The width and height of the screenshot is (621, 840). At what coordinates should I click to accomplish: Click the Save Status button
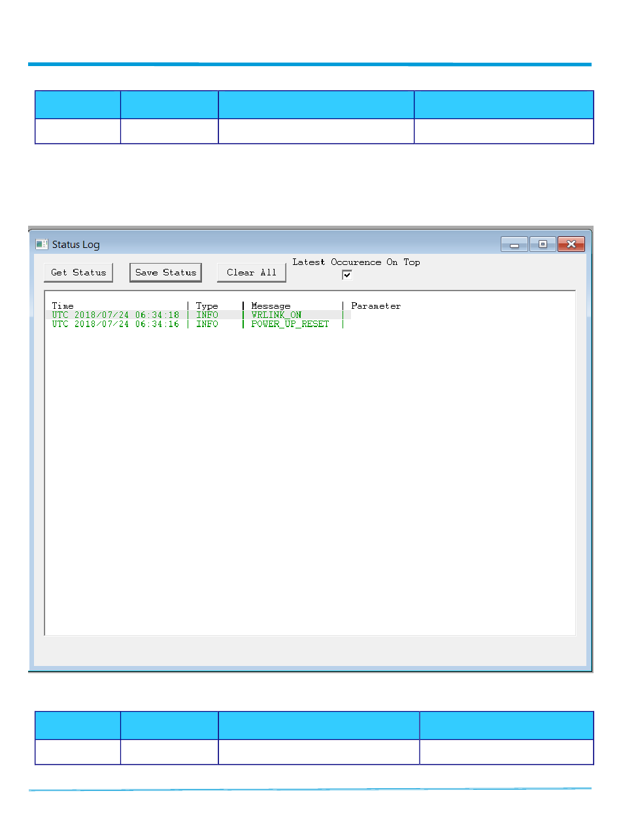(165, 273)
